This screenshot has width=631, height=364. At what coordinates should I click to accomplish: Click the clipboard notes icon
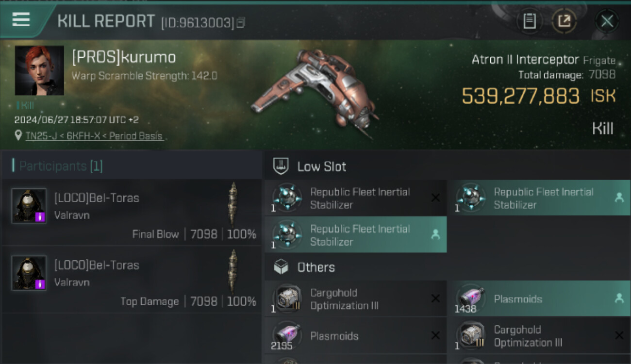(529, 21)
